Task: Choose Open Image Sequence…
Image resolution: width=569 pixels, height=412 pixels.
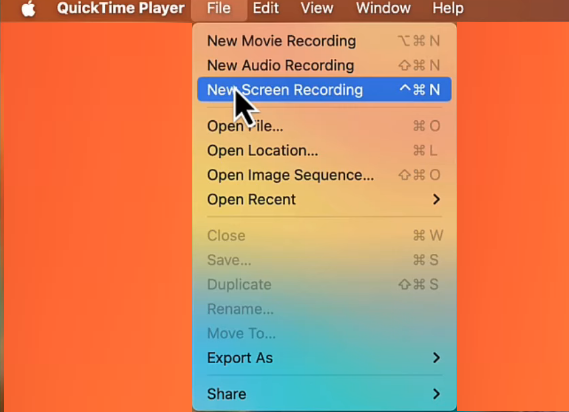Action: pyautogui.click(x=324, y=175)
